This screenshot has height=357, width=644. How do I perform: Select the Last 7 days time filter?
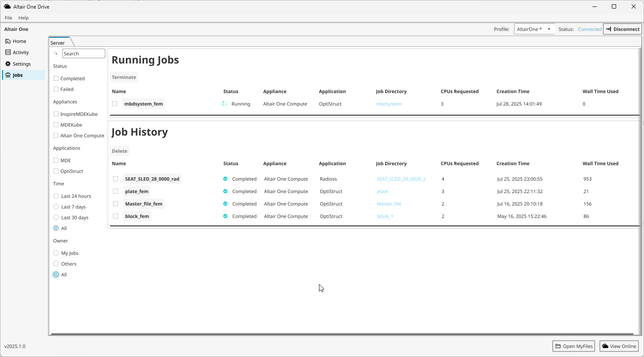pyautogui.click(x=56, y=207)
